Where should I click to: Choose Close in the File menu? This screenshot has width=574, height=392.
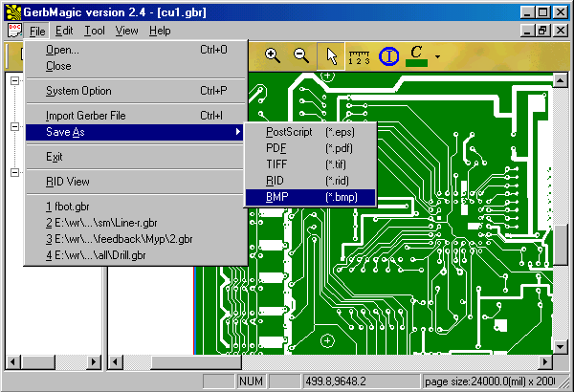pyautogui.click(x=136, y=66)
